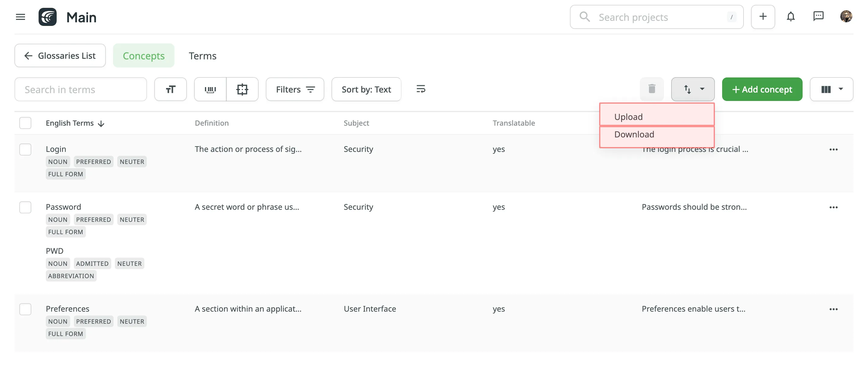The height and width of the screenshot is (371, 868).
Task: Switch to the Terms tab
Action: coord(203,55)
